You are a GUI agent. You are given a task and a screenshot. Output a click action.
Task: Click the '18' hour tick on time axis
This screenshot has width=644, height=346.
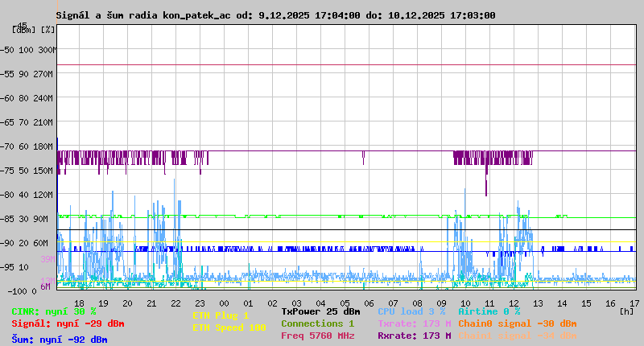click(79, 303)
